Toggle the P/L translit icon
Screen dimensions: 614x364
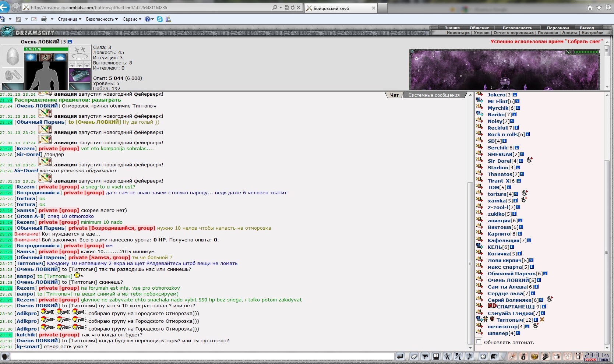458,356
